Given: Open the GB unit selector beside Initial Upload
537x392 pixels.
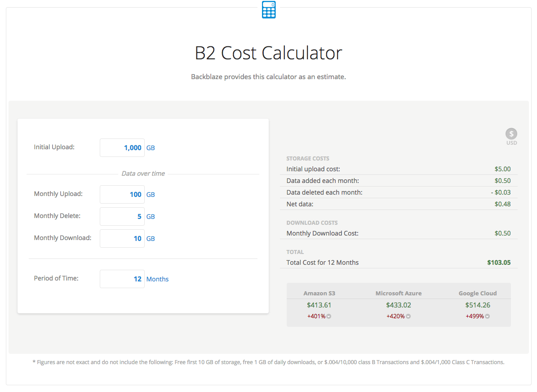Looking at the screenshot, I should click(150, 147).
